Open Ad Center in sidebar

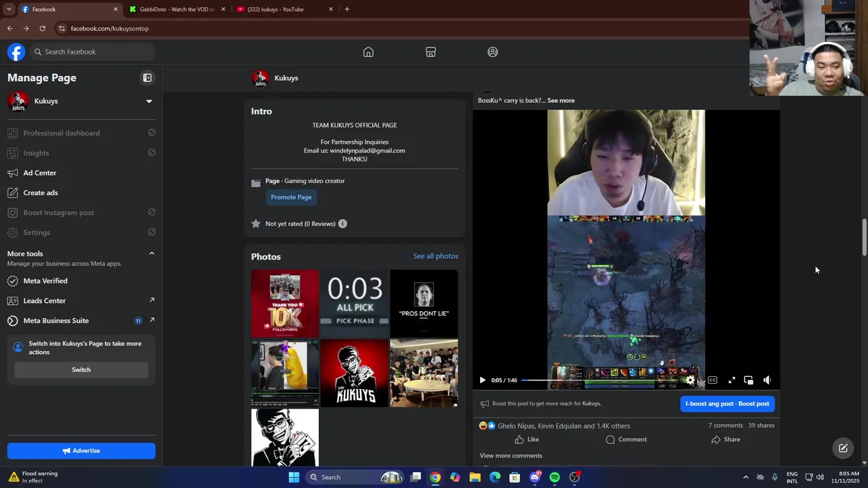point(81,173)
